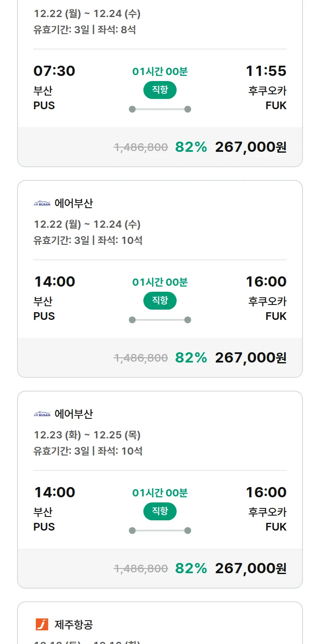The height and width of the screenshot is (644, 320).
Task: Click the route line of the 07:30 flight
Action: tap(160, 109)
